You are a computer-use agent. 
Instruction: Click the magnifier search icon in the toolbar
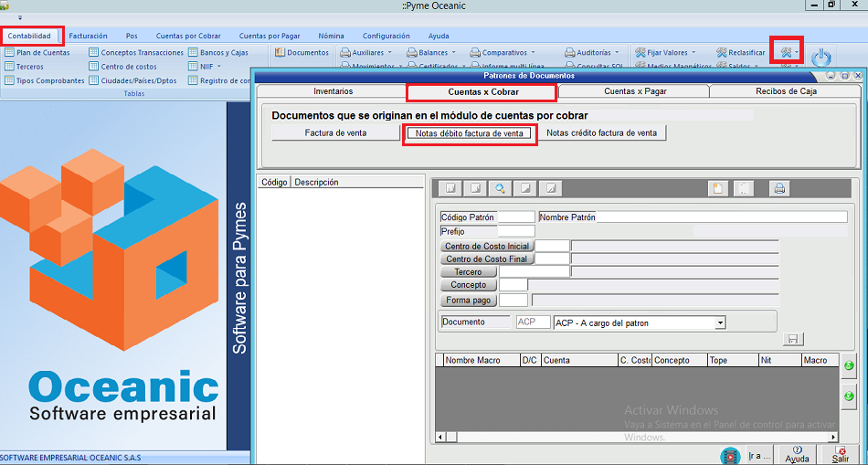[x=500, y=189]
